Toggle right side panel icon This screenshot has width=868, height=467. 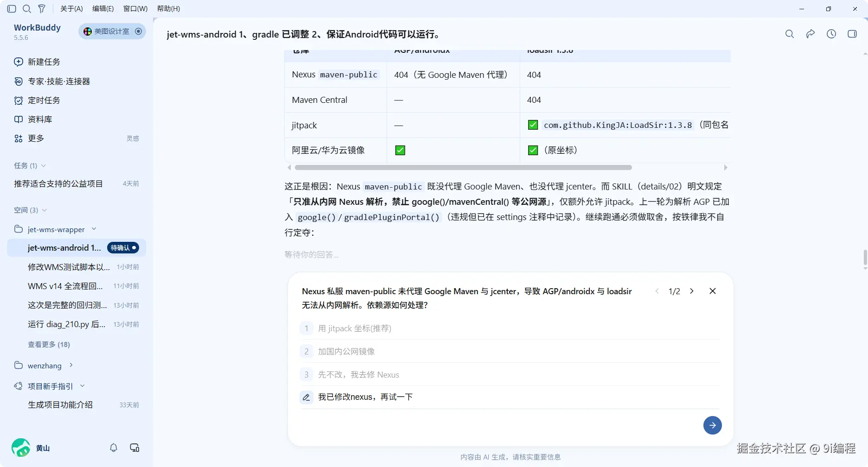pyautogui.click(x=852, y=34)
